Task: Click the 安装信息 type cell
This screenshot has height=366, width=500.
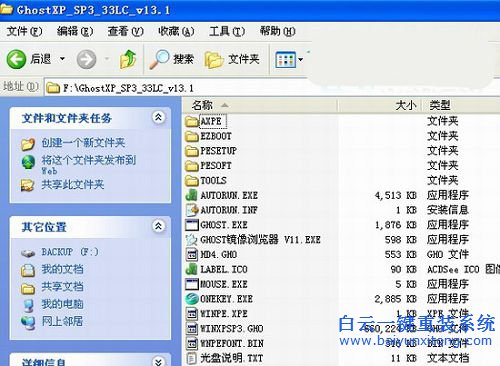Action: [448, 210]
